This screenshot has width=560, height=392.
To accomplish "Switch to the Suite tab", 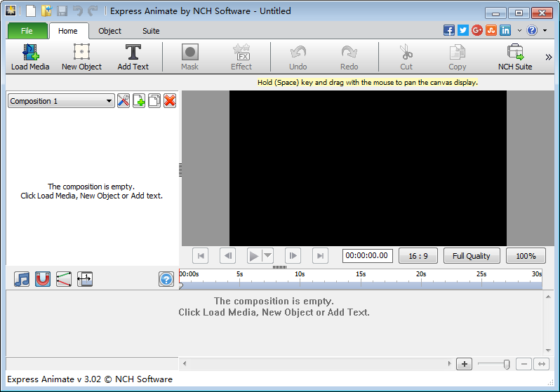I will point(151,31).
